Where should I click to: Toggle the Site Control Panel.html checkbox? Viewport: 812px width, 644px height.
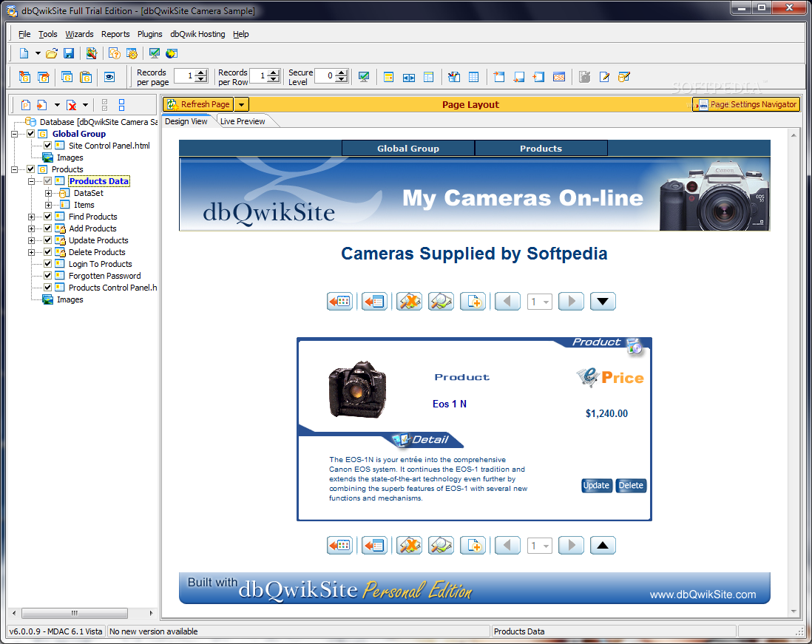pos(47,146)
